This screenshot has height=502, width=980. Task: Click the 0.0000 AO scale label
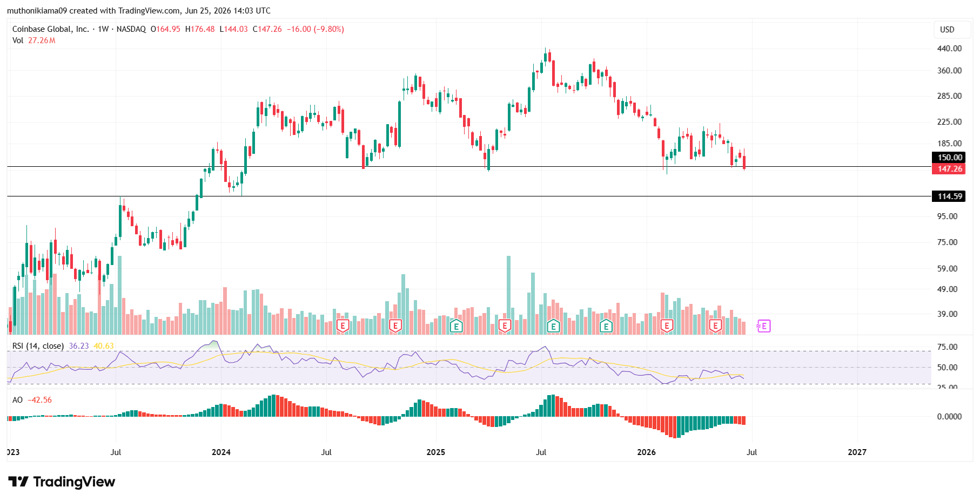(x=949, y=417)
